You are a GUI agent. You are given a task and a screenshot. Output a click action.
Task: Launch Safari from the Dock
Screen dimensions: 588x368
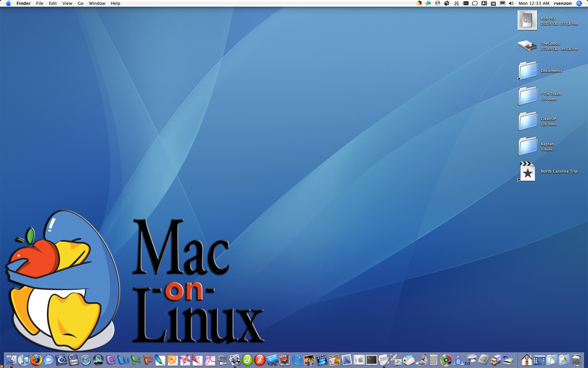[x=86, y=360]
